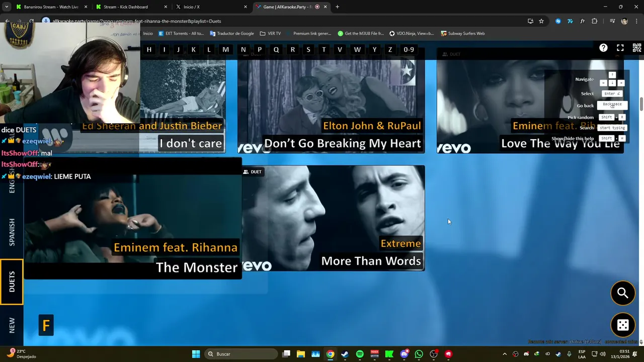Select More Than Words by Extreme card
The image size is (644, 362).
click(x=333, y=218)
